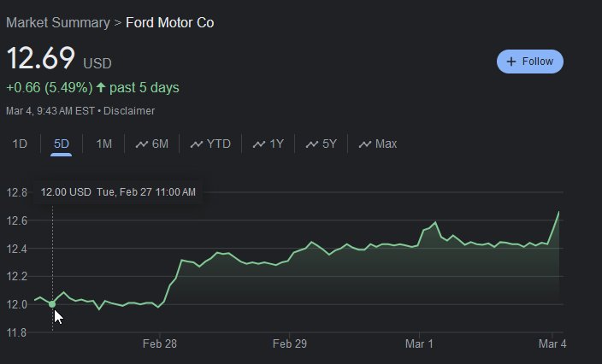Click the 12.6 axis label
Screen dimensions: 602x364
17,220
